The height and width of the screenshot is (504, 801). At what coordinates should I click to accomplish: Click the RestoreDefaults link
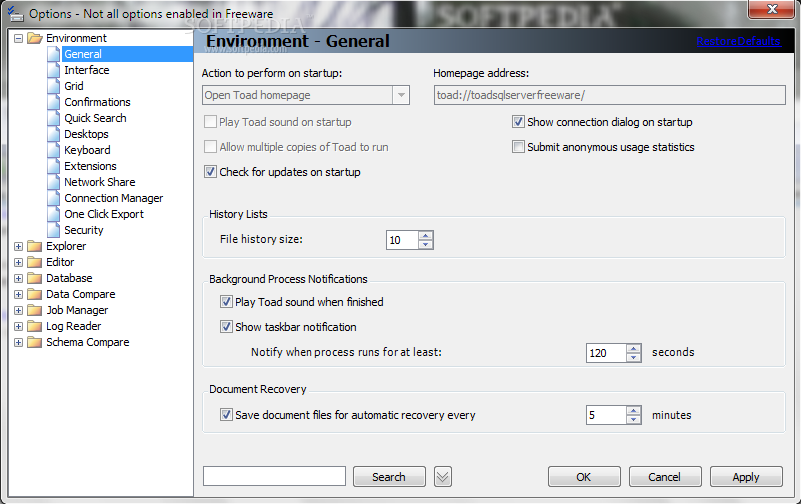(738, 41)
